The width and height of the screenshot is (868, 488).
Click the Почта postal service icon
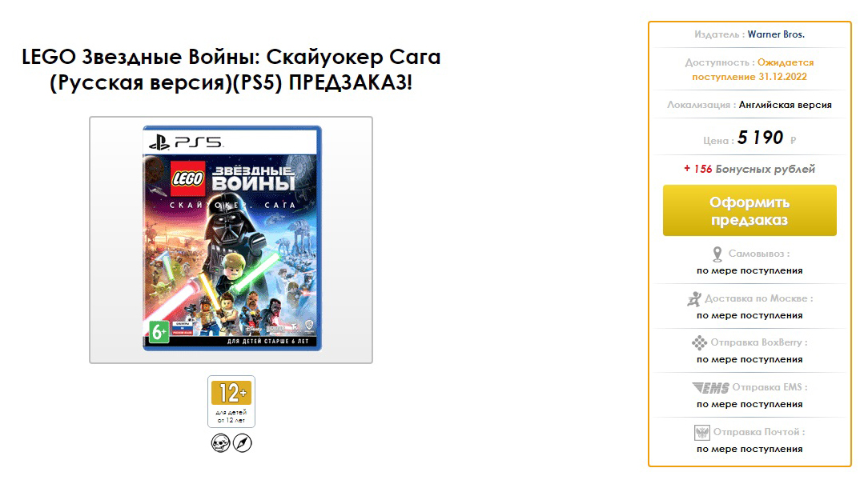701,433
